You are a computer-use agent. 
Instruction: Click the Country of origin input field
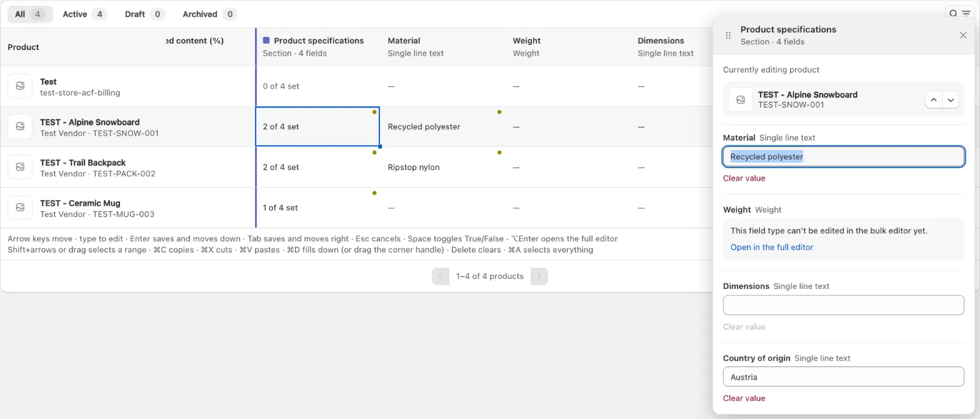pos(844,376)
